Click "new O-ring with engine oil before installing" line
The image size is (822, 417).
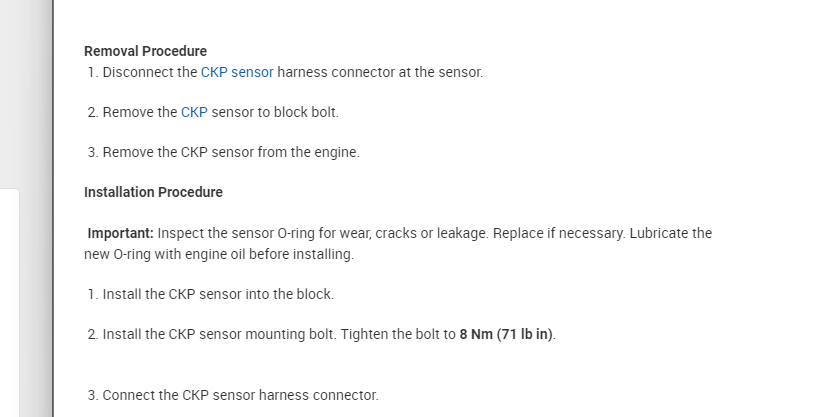pos(219,254)
